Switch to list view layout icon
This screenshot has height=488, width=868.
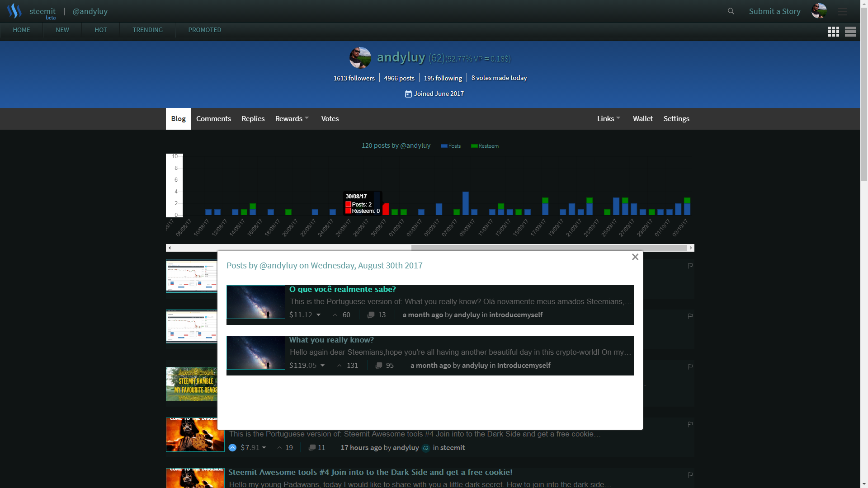850,32
